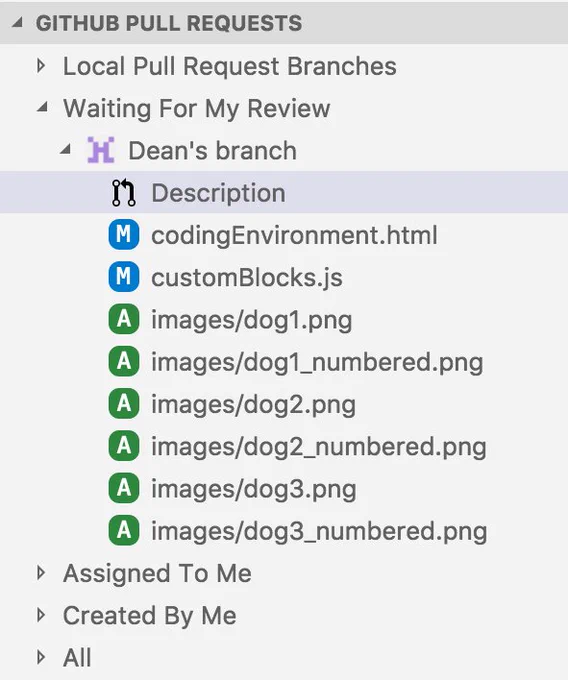The image size is (568, 680).
Task: Select Waiting For My Review row
Action: (x=284, y=108)
